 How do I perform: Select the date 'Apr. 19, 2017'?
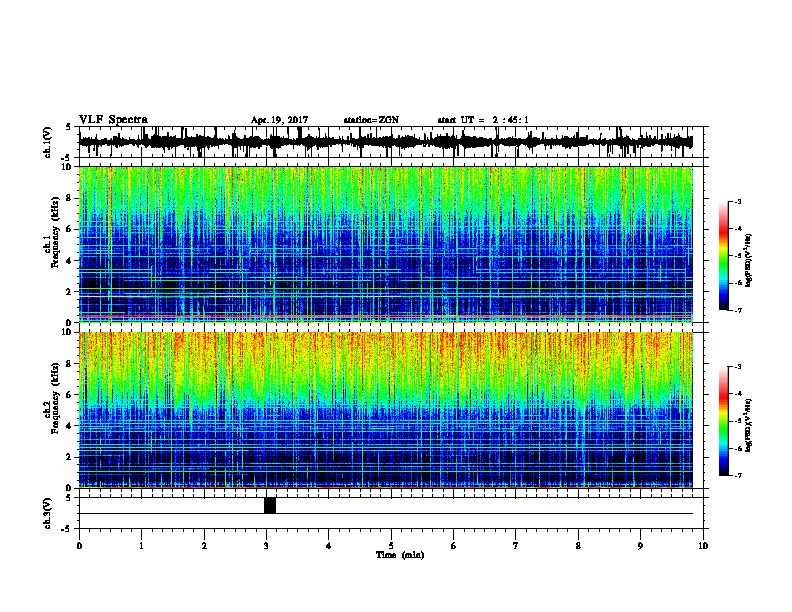point(279,120)
